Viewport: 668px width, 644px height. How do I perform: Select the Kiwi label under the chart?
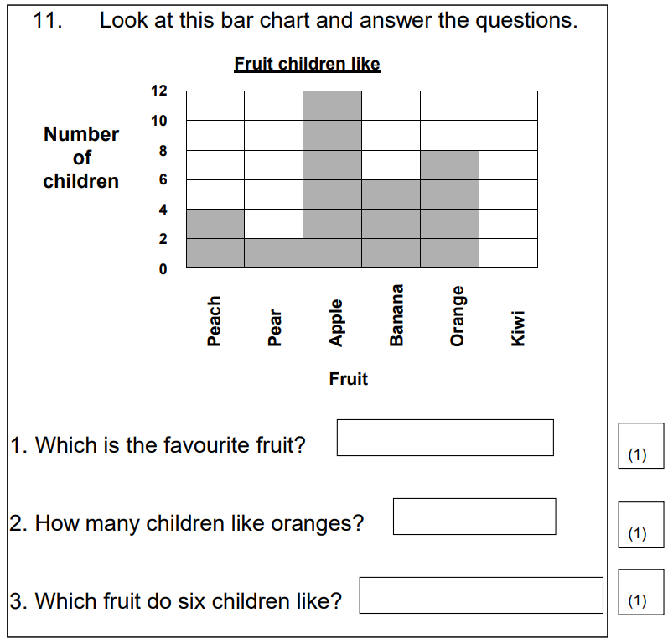tap(518, 328)
